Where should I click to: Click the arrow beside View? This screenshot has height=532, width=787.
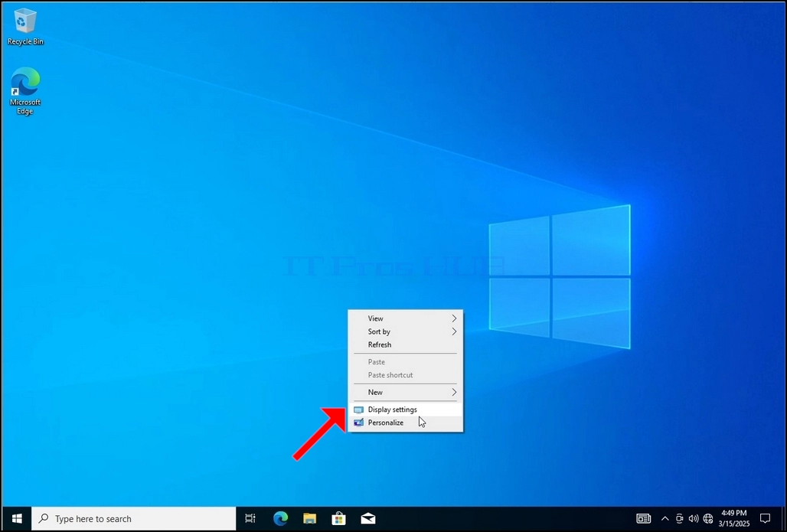click(454, 318)
